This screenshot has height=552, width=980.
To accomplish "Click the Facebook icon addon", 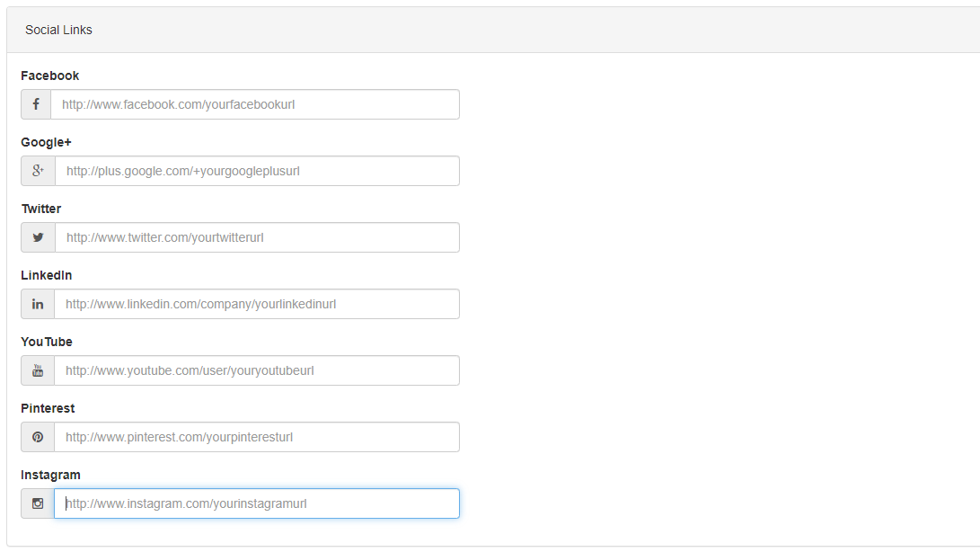I will coord(36,104).
